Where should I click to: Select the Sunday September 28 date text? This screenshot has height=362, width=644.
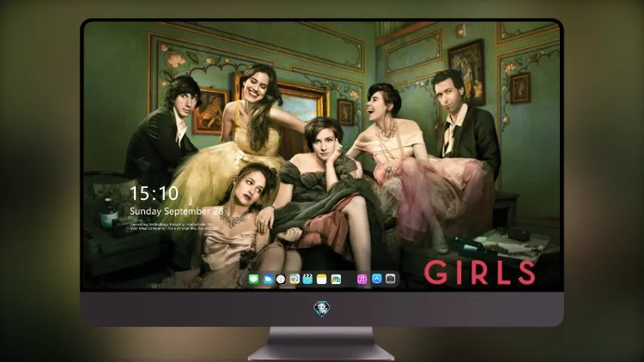point(177,211)
